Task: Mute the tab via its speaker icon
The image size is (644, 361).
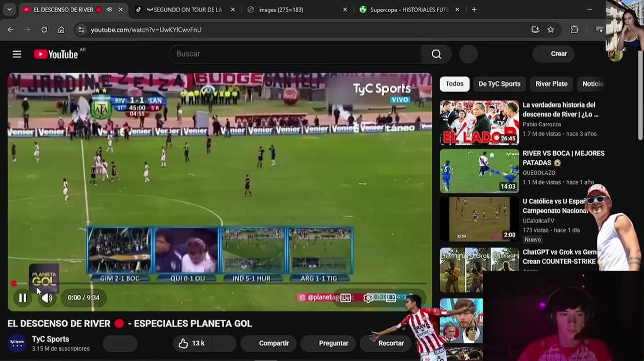Action: coord(109,10)
